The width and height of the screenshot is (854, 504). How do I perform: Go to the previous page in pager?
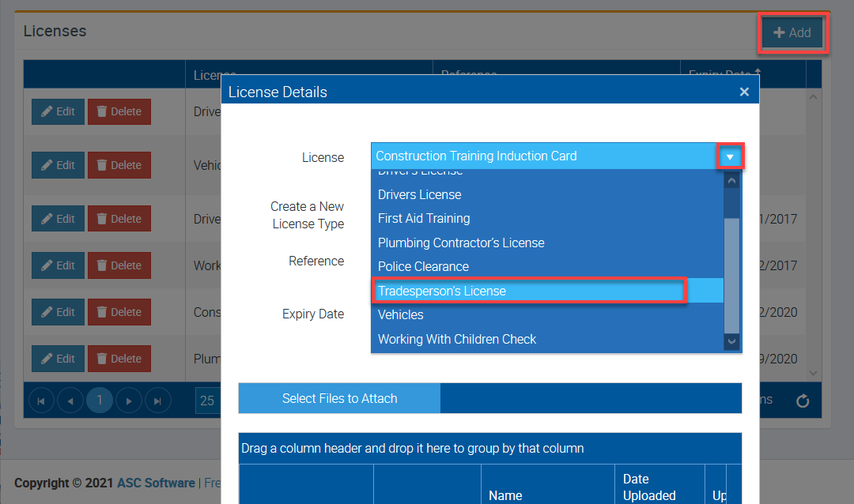pyautogui.click(x=70, y=401)
